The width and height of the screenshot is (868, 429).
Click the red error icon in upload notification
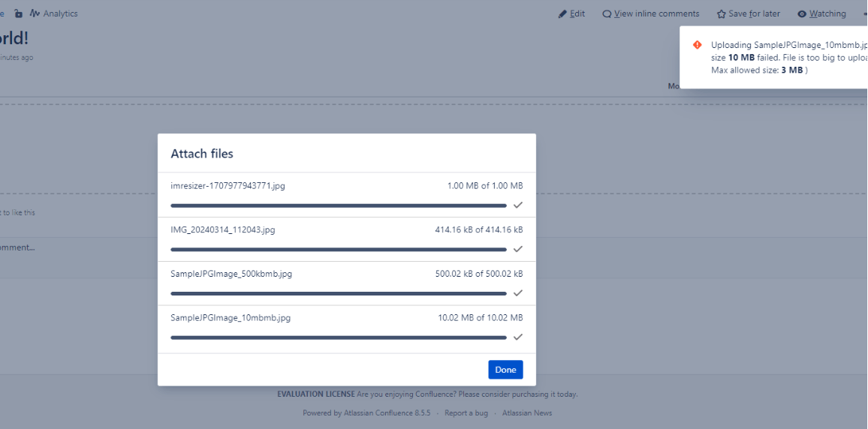coord(697,45)
